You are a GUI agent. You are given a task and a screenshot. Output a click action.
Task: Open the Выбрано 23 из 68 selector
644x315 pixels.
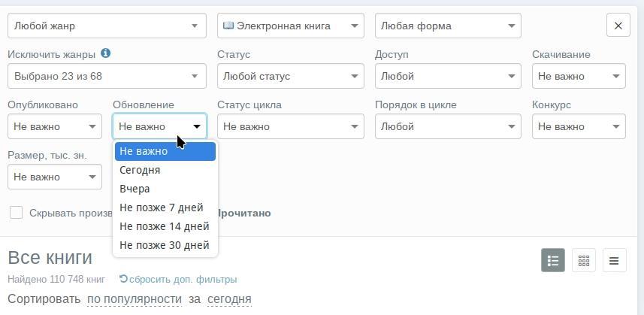point(107,76)
